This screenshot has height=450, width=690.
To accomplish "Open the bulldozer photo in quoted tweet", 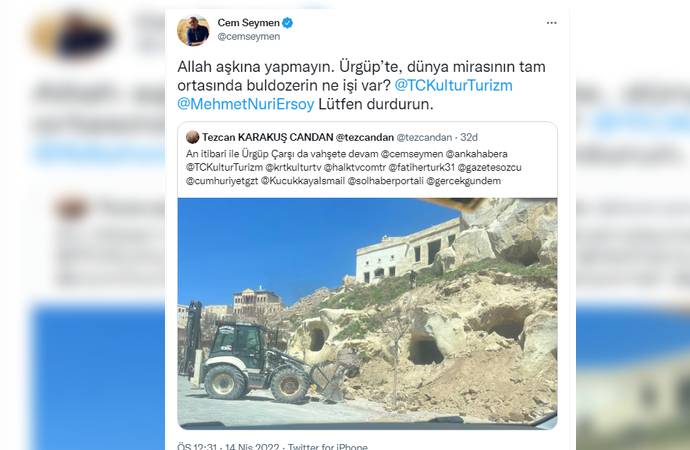I will (x=367, y=314).
